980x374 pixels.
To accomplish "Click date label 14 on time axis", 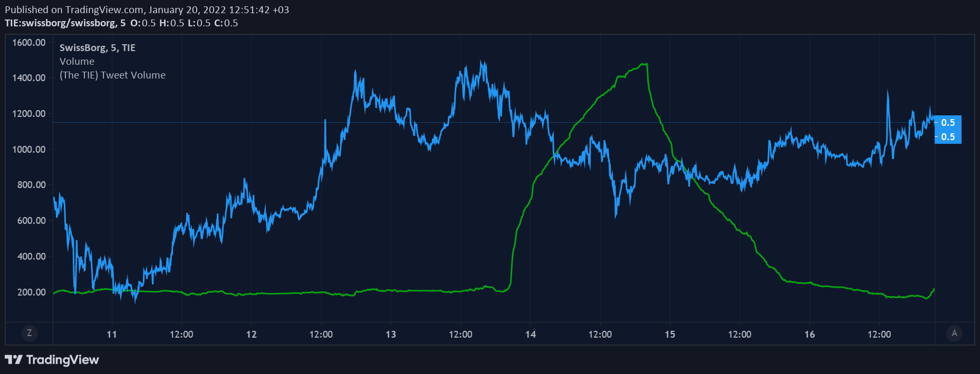I will click(531, 334).
